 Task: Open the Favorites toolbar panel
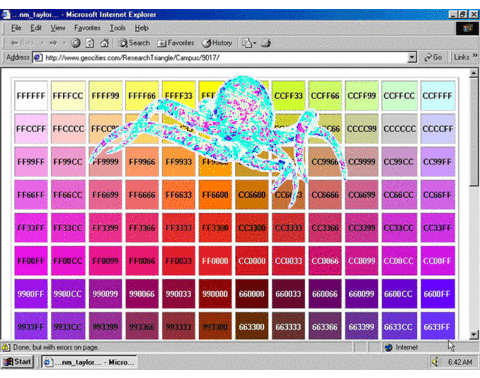(x=176, y=43)
